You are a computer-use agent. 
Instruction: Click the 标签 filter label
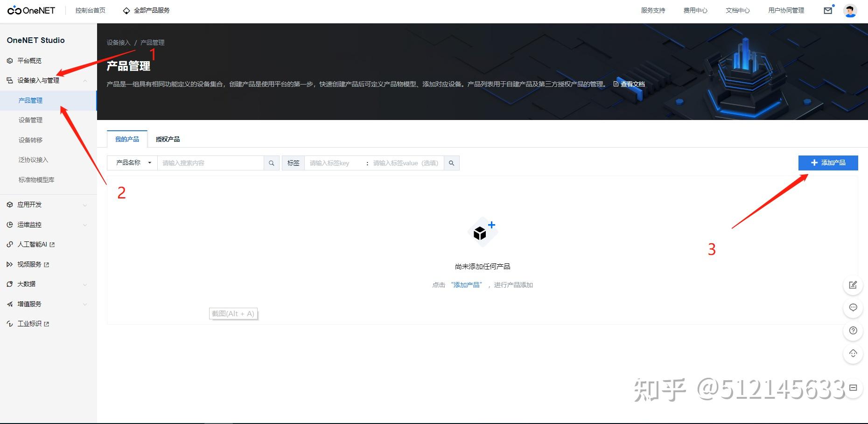click(x=294, y=163)
